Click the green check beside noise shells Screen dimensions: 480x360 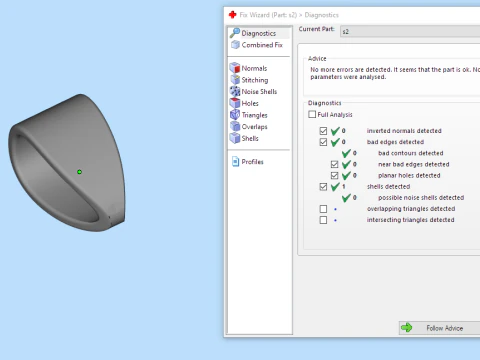coord(346,198)
